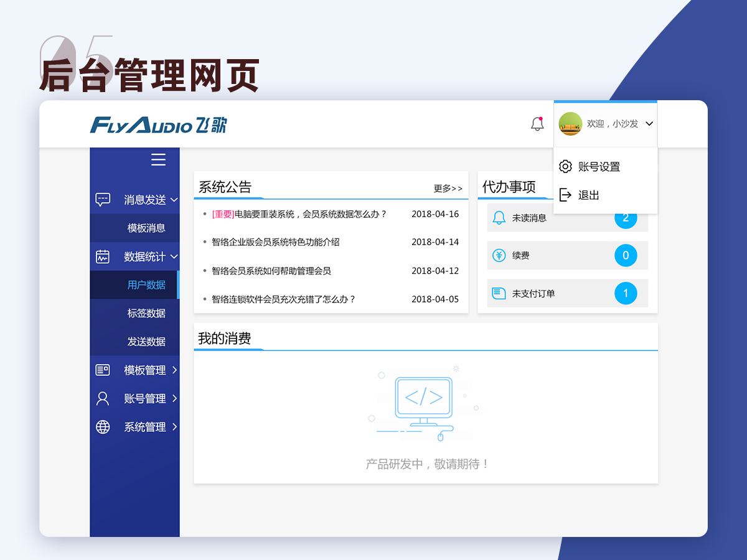This screenshot has height=560, width=747.
Task: Select the 消息发送 chat bubble icon
Action: tap(103, 199)
